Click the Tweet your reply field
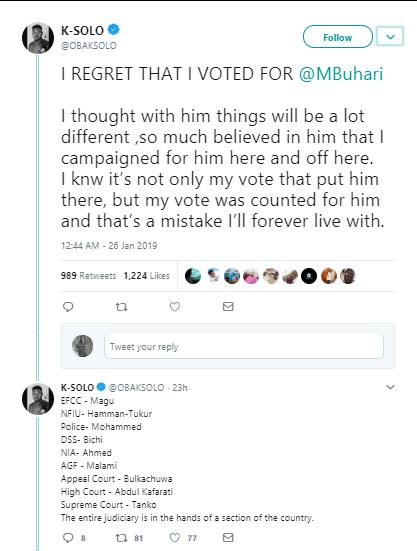 tap(244, 347)
